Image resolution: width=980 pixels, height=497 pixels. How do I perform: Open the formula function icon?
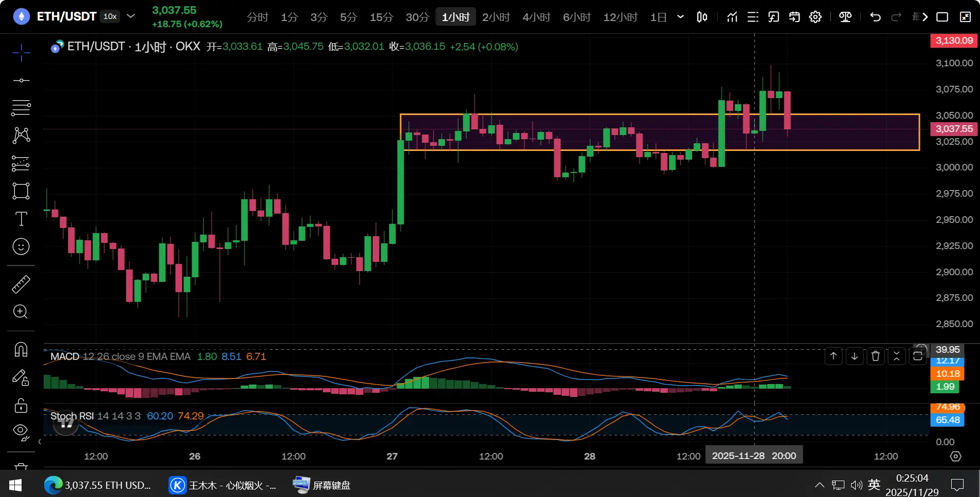point(774,17)
